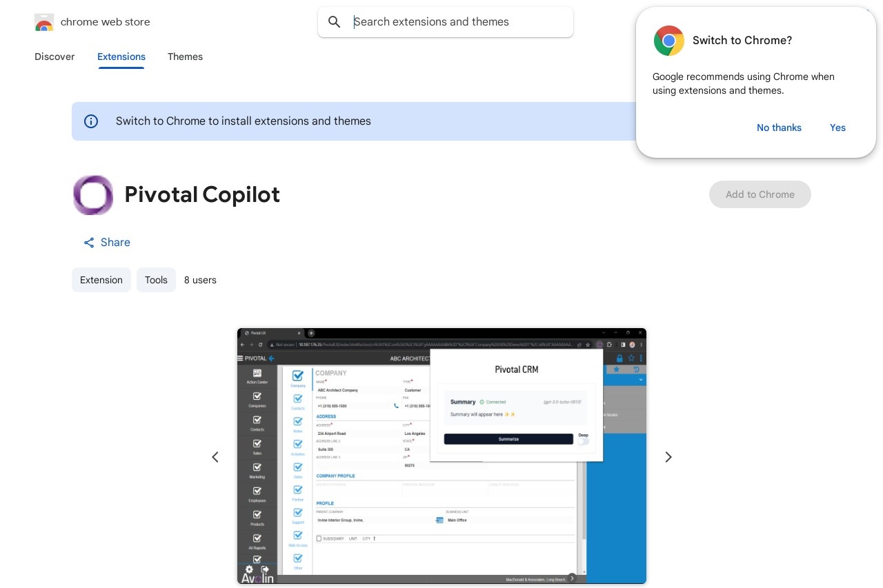Click No thanks in the popup
Image resolution: width=883 pixels, height=588 pixels.
(x=779, y=128)
